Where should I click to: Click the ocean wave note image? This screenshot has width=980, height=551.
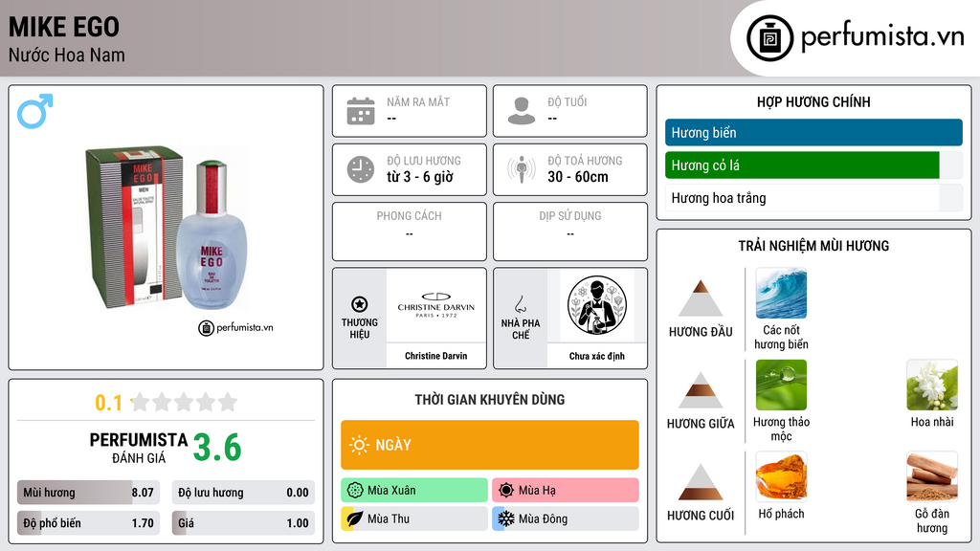click(781, 293)
